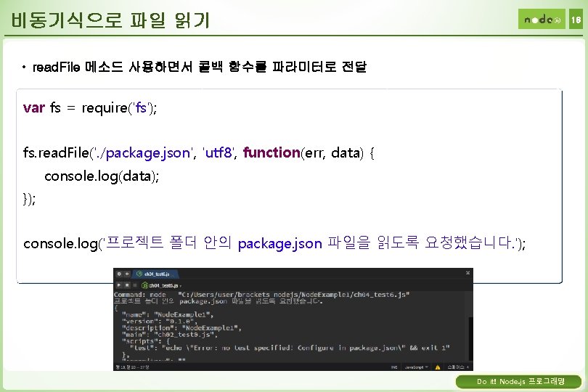Screen dimensions: 588x392
Task: Click the yellow warning triangle in status bar
Action: tap(437, 367)
